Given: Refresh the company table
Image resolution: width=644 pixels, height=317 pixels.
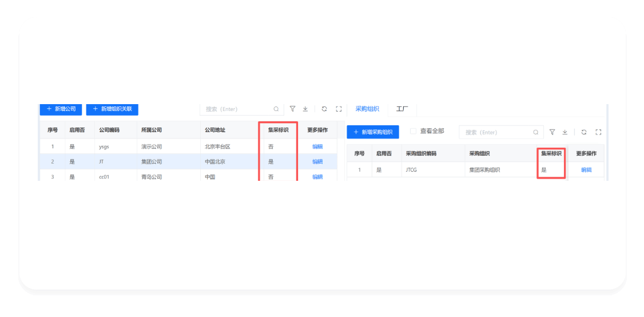Looking at the screenshot, I should [324, 109].
